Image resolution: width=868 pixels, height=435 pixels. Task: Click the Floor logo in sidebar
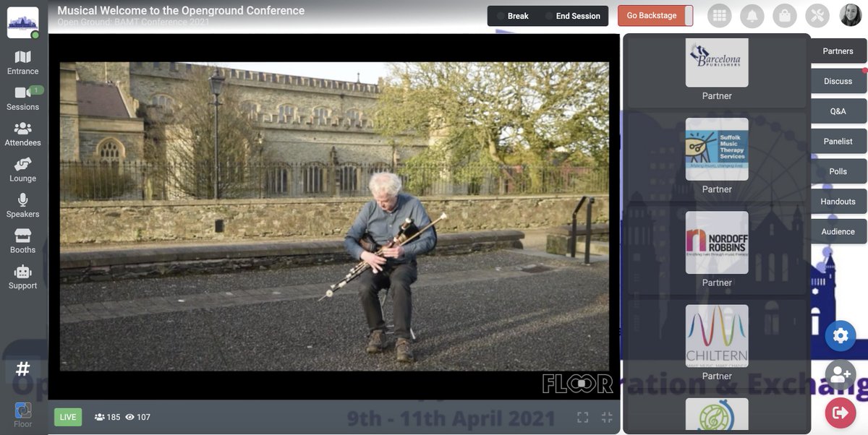point(23,415)
